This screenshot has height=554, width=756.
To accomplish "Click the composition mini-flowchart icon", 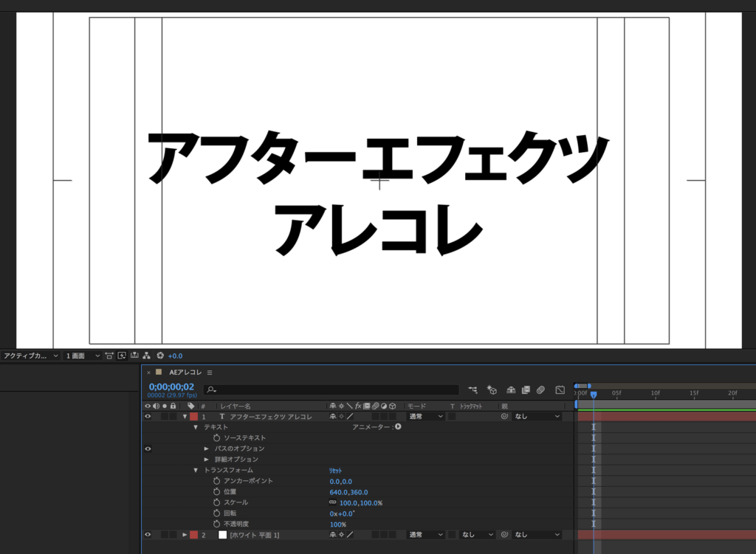I will (472, 389).
